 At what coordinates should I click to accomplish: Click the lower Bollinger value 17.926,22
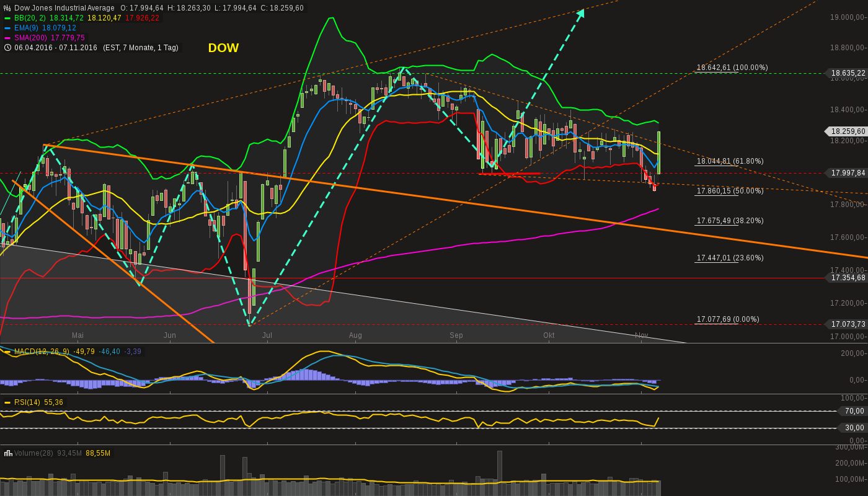142,18
